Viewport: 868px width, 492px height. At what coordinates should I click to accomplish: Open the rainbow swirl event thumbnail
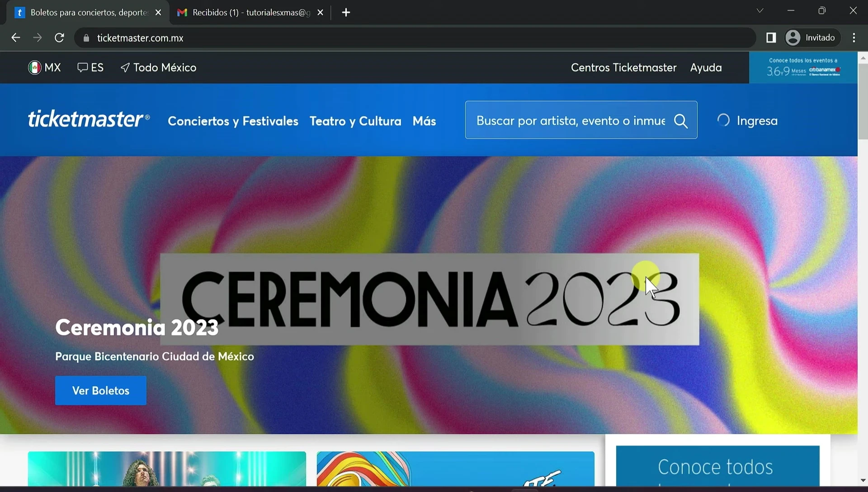point(456,468)
